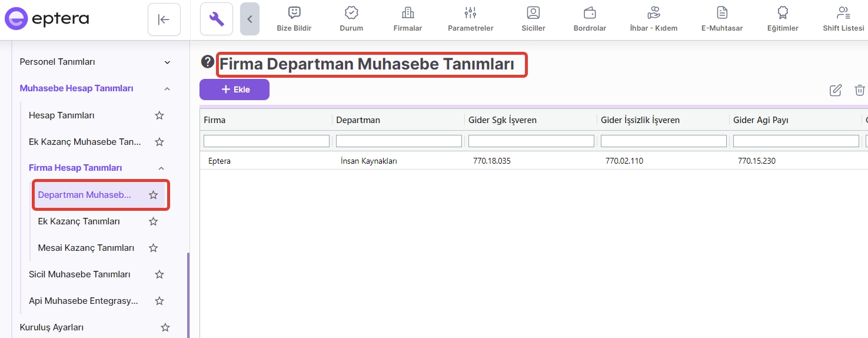Click the Ekle add button
Viewport: 868px width, 338px height.
234,90
